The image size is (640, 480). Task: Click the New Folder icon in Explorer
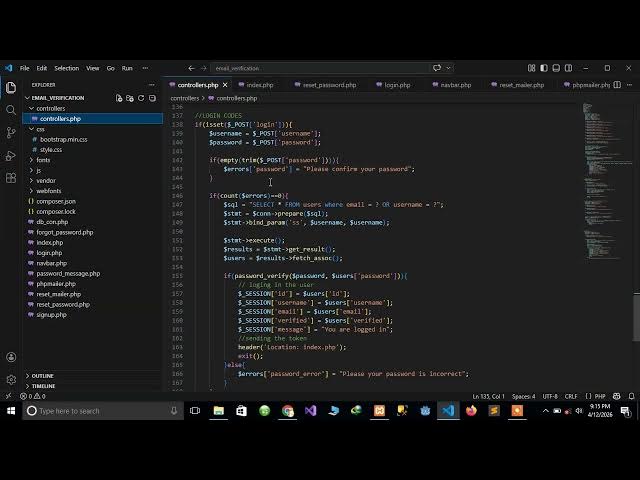[x=130, y=98]
